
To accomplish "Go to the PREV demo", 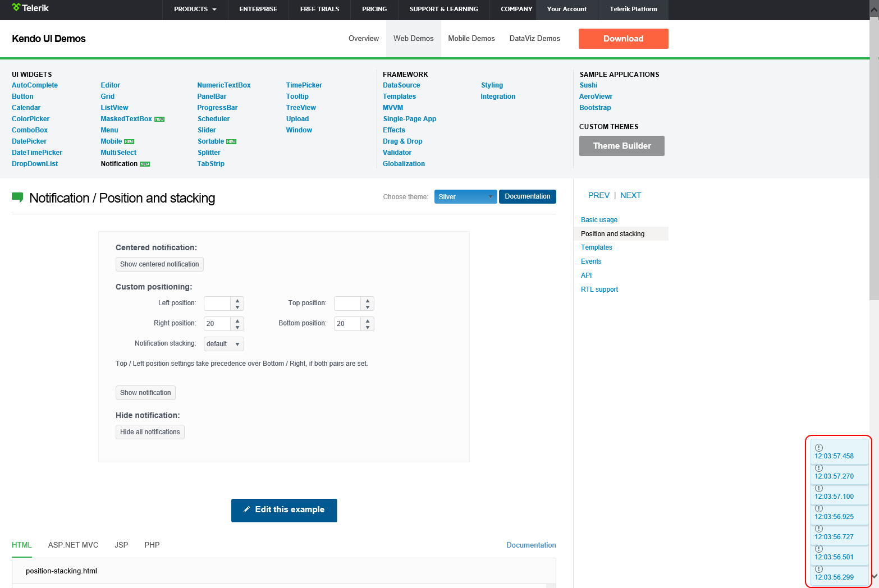I will pyautogui.click(x=599, y=195).
